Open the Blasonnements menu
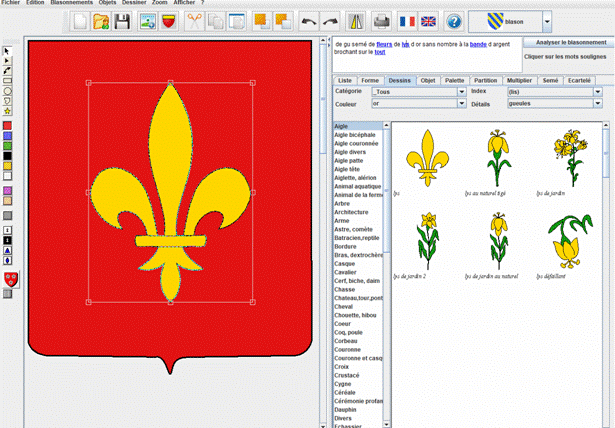Viewport: 615px width, 428px height. point(71,3)
